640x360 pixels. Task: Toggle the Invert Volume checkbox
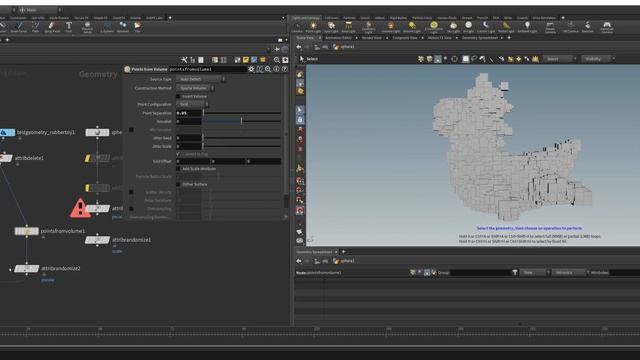click(178, 96)
